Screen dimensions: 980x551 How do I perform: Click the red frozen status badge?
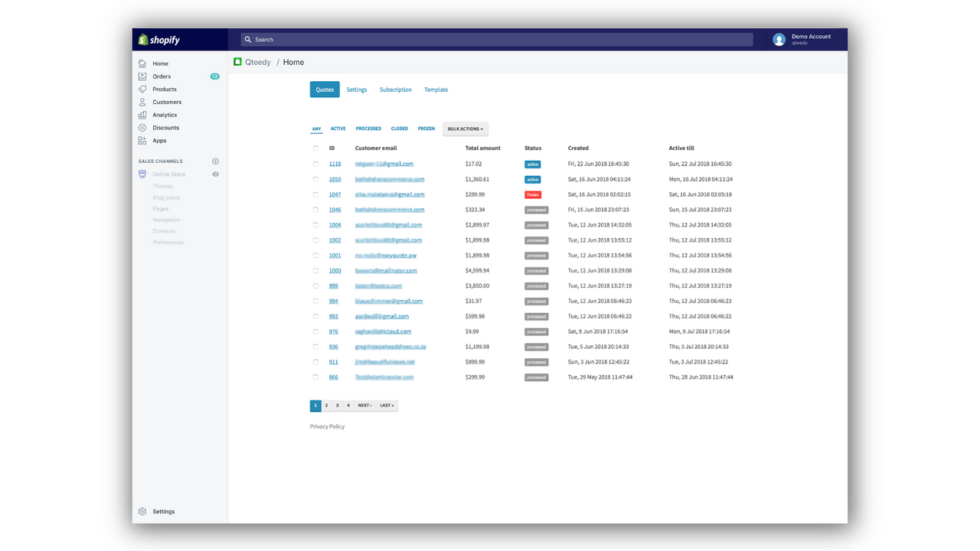point(533,194)
